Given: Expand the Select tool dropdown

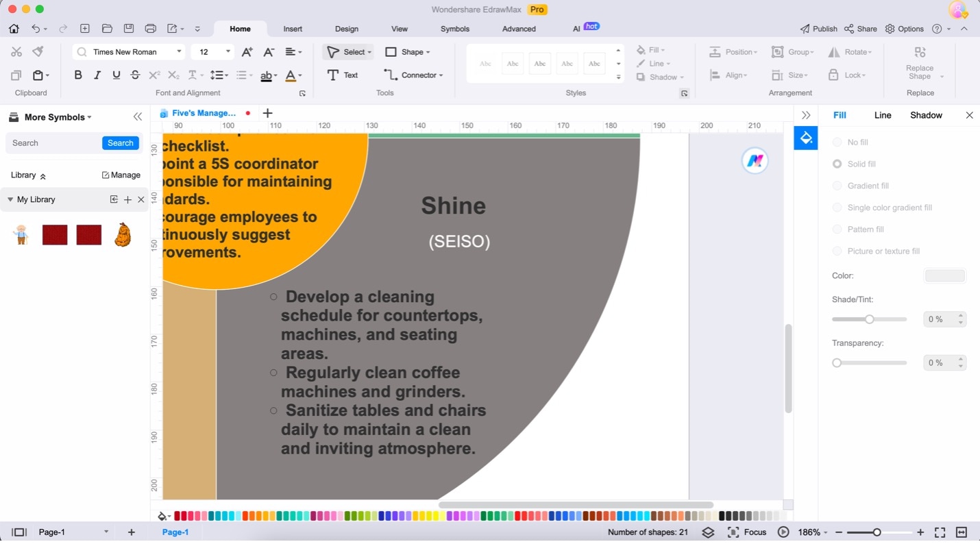Looking at the screenshot, I should (x=369, y=53).
